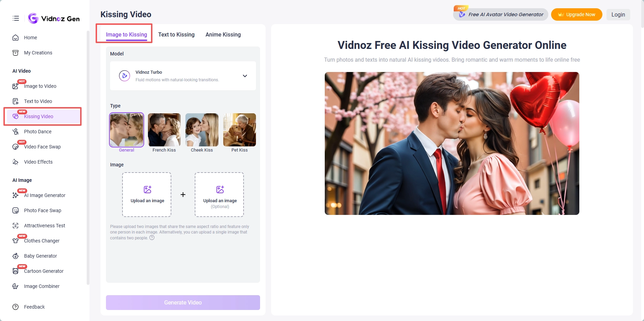644x321 pixels.
Task: Expand the Vidnoz Turbo model dropdown
Action: [x=245, y=75]
